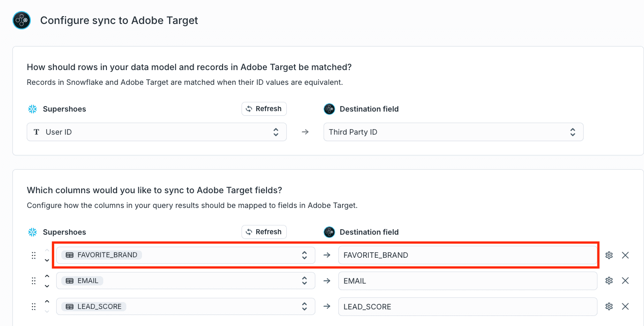Screen dimensions: 644x326
Task: Open the User ID source dropdown
Action: [x=157, y=132]
